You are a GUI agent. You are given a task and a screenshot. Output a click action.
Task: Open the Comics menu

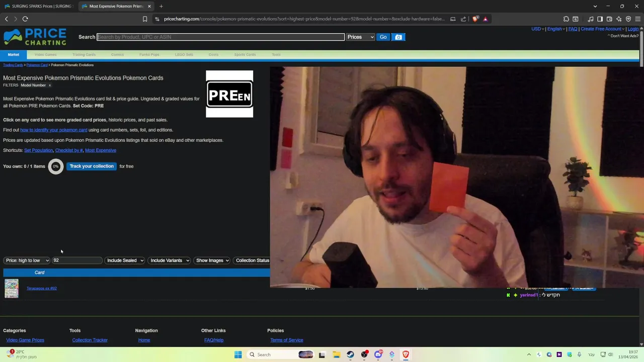click(x=117, y=54)
